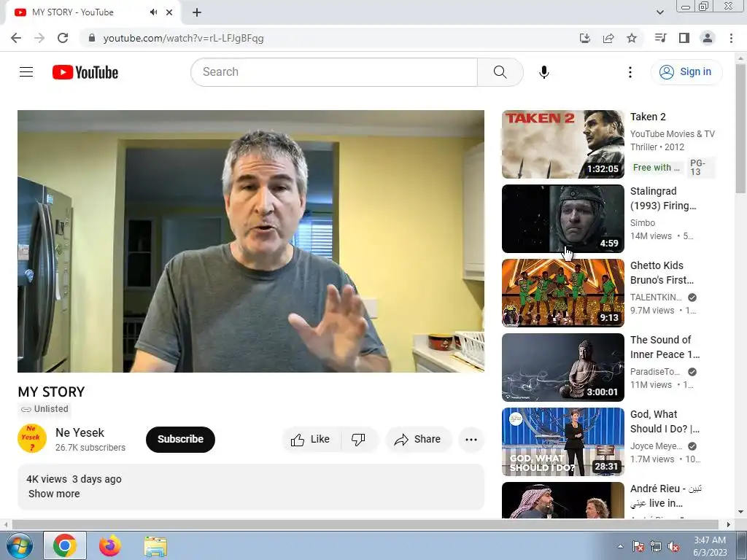Dislike the video with thumbs down
The height and width of the screenshot is (560, 747).
(358, 439)
